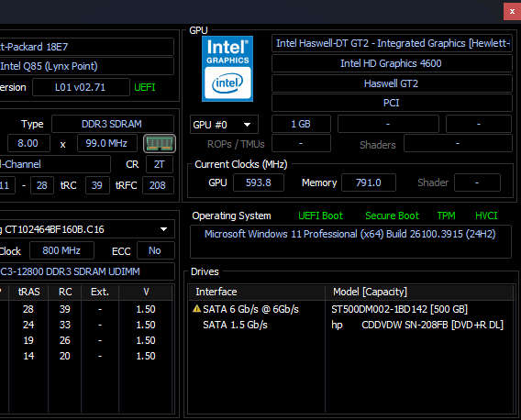521x420 pixels.
Task: Click the TPM status indicator
Action: coord(446,216)
